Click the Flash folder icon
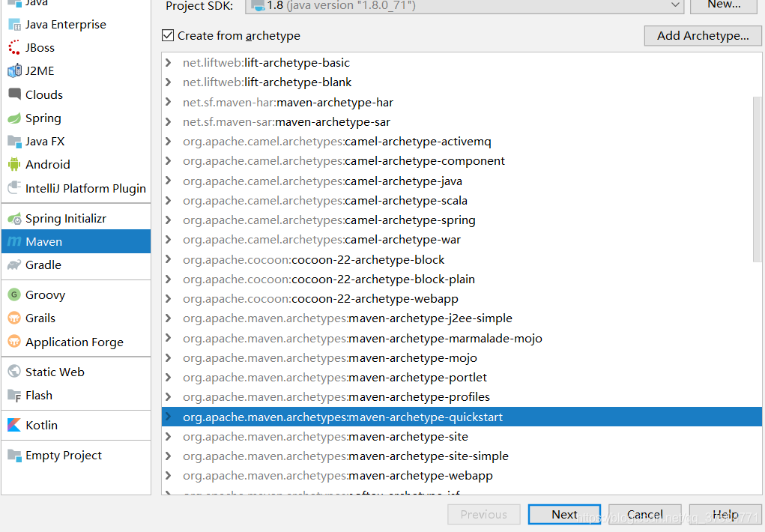The height and width of the screenshot is (532, 765). [x=15, y=396]
